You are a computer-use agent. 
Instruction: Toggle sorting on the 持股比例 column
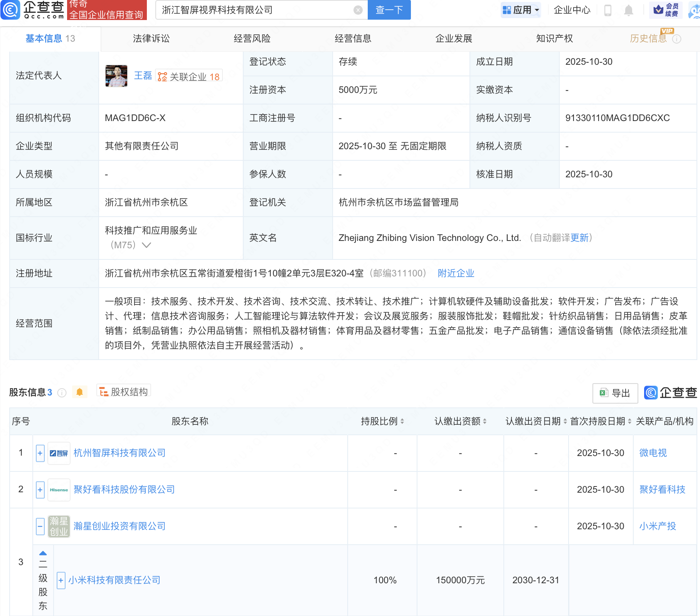(402, 421)
